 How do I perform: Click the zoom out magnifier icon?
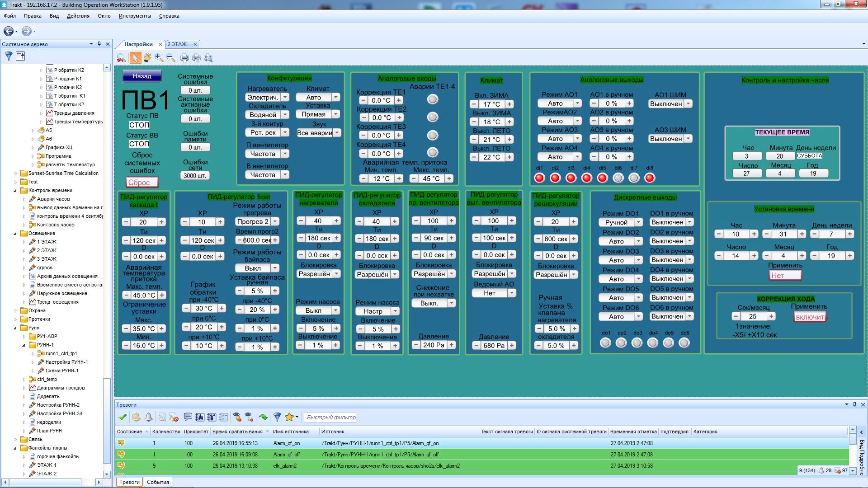click(170, 58)
